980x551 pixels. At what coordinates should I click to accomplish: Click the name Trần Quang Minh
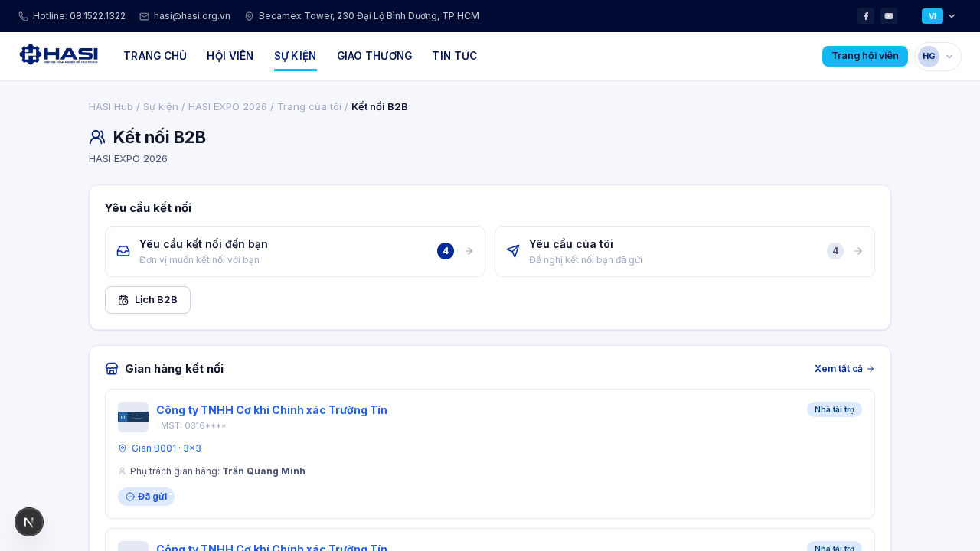(263, 471)
